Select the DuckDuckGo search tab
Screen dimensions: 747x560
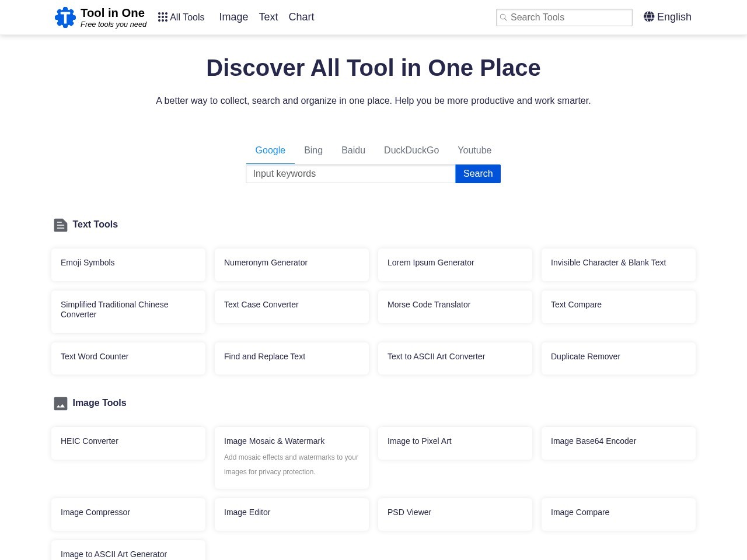point(411,150)
